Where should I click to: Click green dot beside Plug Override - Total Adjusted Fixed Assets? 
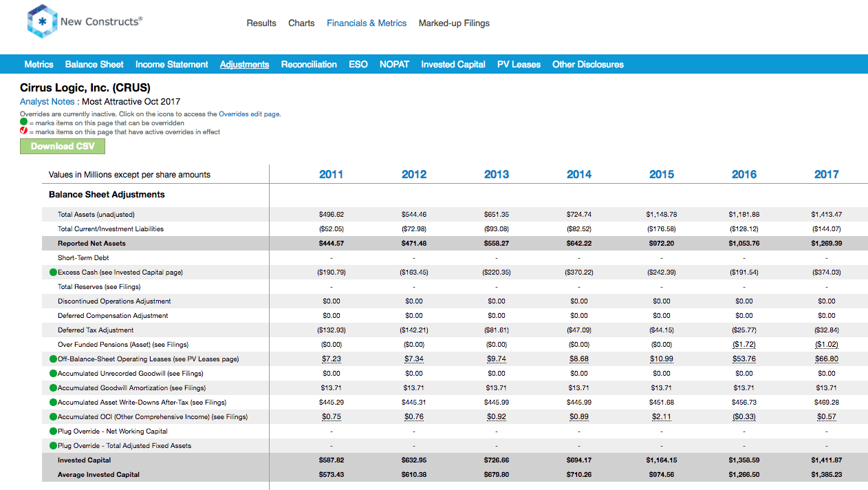54,446
